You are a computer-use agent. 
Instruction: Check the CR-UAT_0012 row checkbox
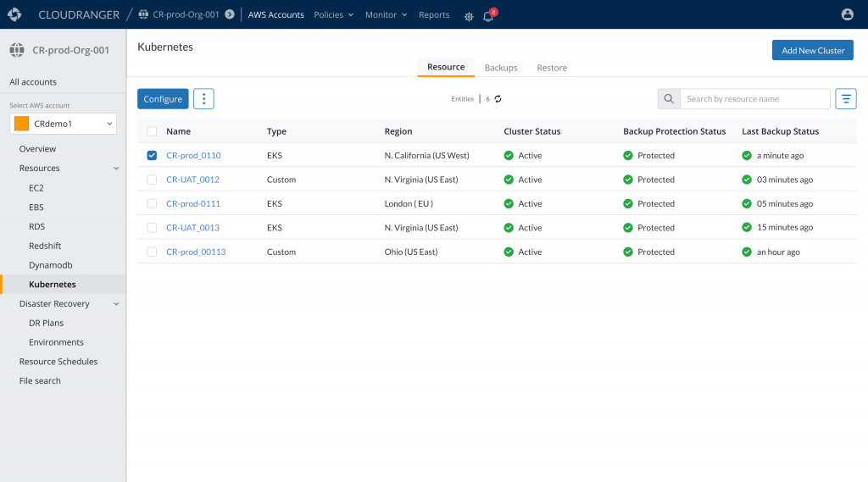(152, 180)
